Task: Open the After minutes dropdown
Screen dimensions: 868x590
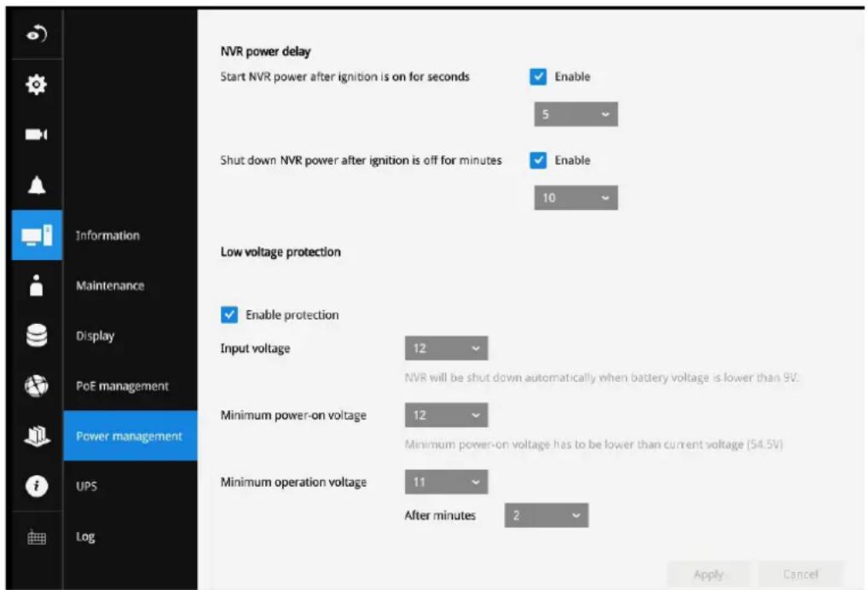Action: [x=547, y=515]
